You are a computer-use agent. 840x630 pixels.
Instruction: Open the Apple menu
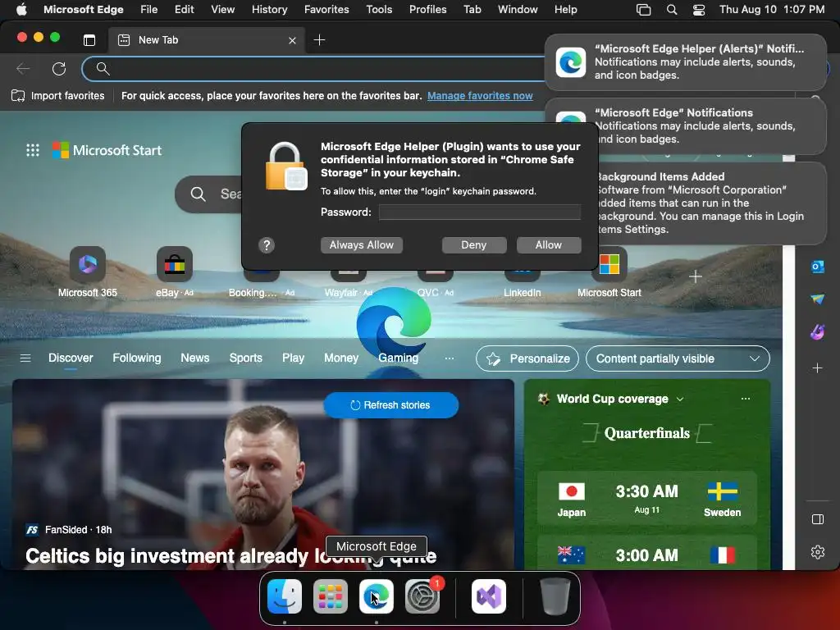tap(21, 10)
